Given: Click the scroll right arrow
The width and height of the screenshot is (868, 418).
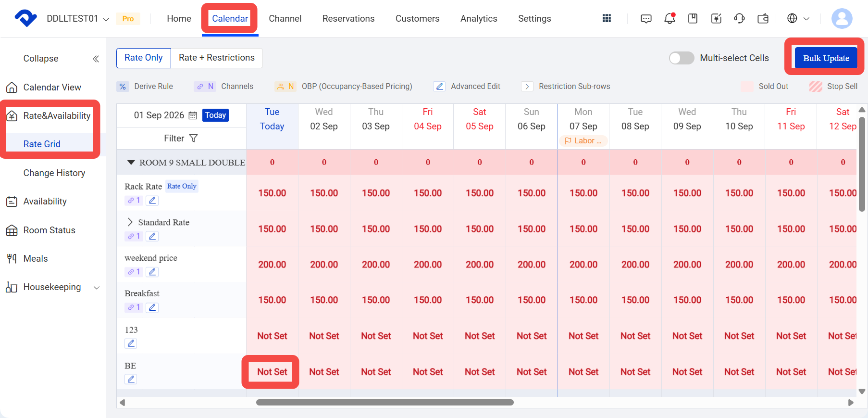Looking at the screenshot, I should [x=851, y=403].
